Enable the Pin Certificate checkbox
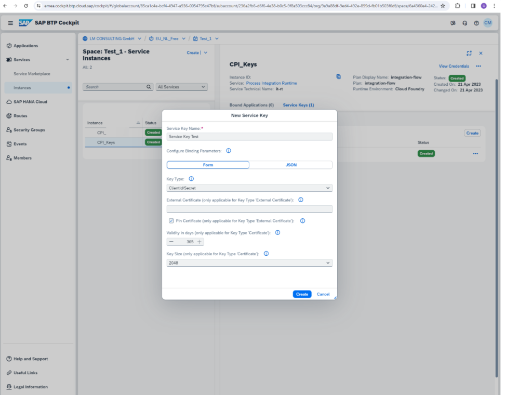Screen dimensions: 532x395 (171, 220)
